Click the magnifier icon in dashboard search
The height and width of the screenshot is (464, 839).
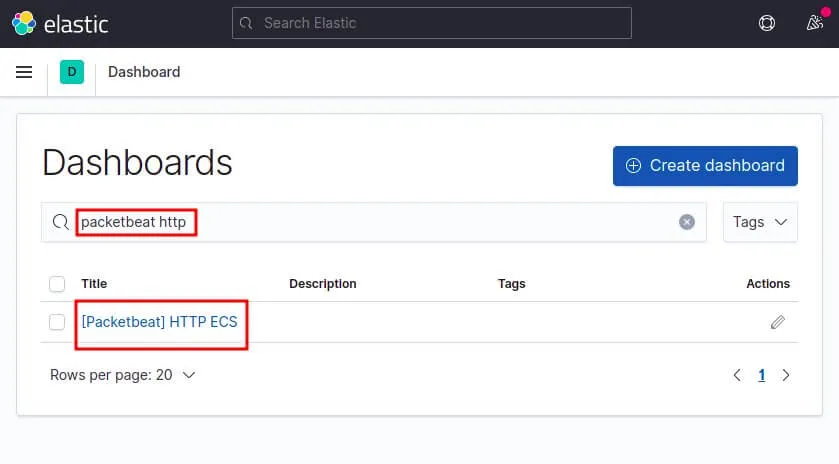click(x=60, y=222)
